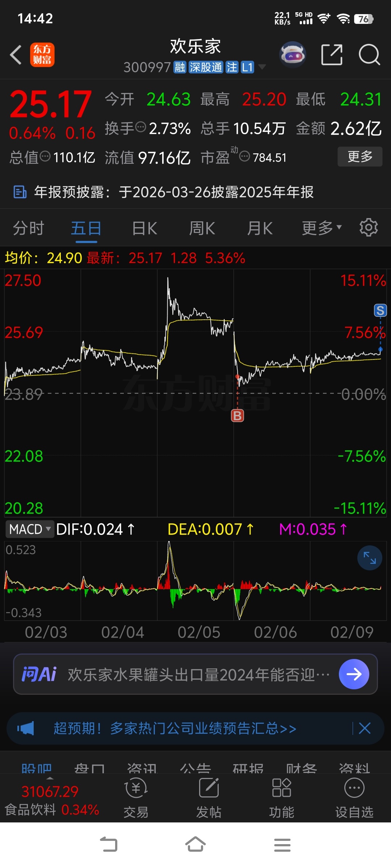
Task: Expand the 更多 chart period dropdown
Action: tap(321, 228)
